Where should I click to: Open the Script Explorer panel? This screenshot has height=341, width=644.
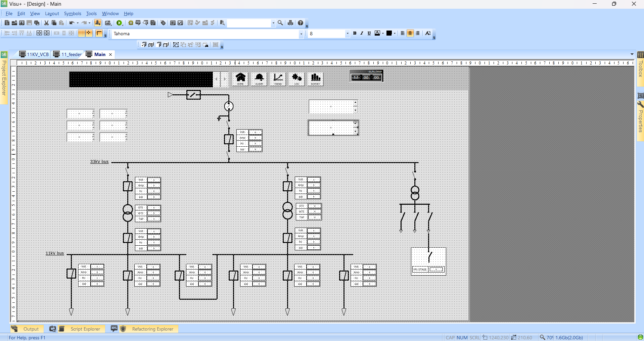click(85, 329)
